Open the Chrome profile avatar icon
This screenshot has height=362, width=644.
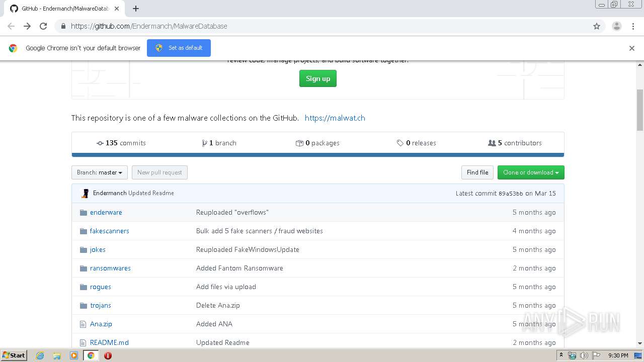point(617,26)
